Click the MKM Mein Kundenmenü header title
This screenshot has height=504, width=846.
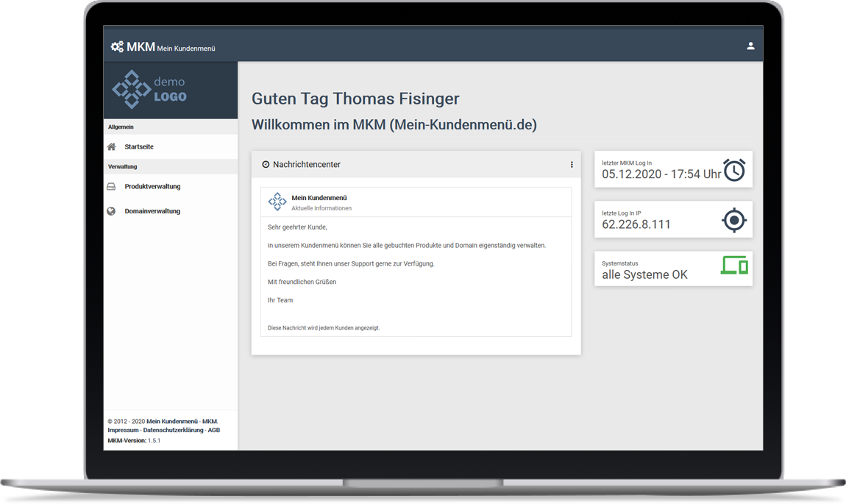click(x=171, y=47)
